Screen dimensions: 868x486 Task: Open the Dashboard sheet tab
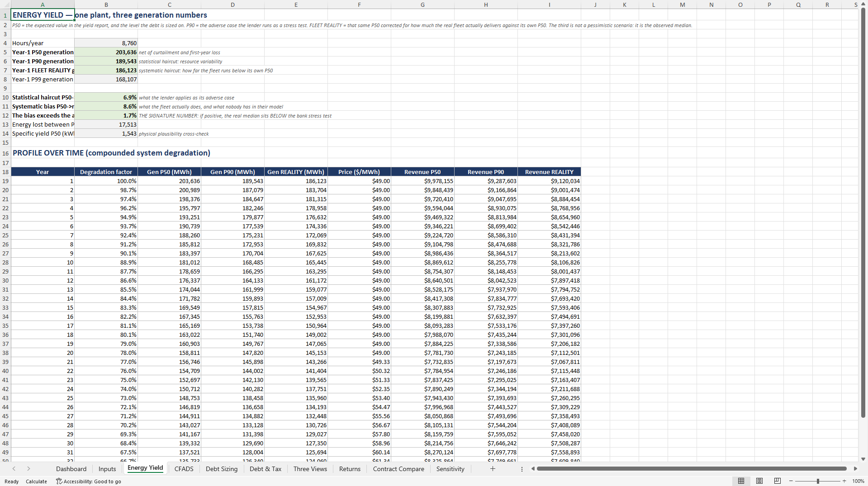[71, 469]
